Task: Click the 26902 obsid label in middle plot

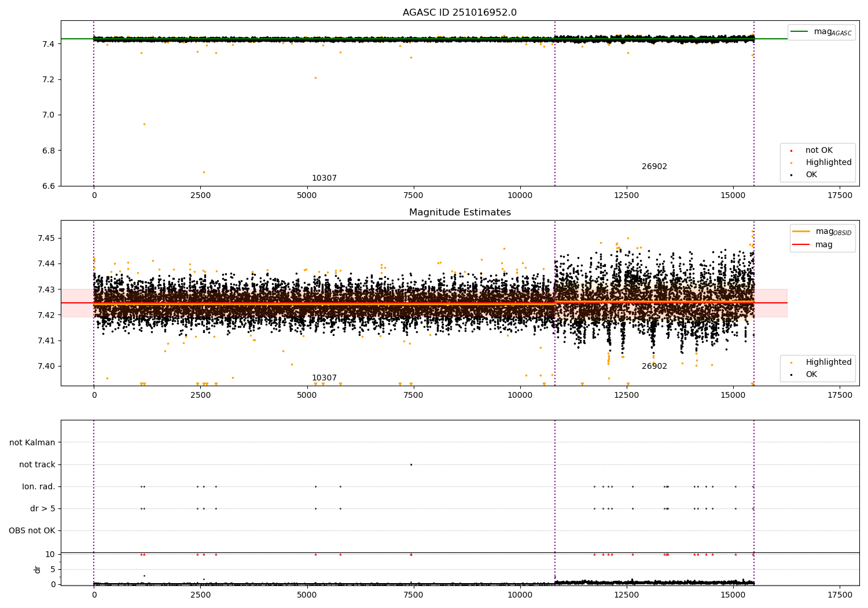Action: pos(654,367)
